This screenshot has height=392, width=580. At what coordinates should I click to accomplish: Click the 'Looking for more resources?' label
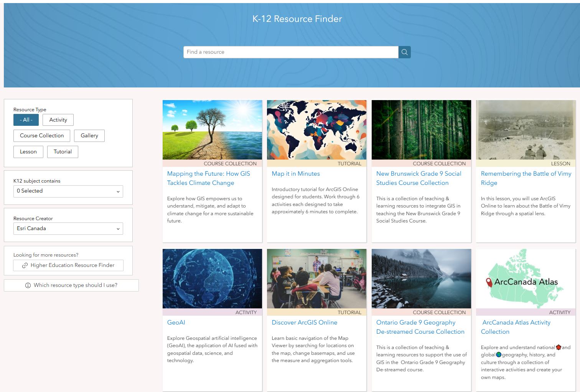[46, 255]
